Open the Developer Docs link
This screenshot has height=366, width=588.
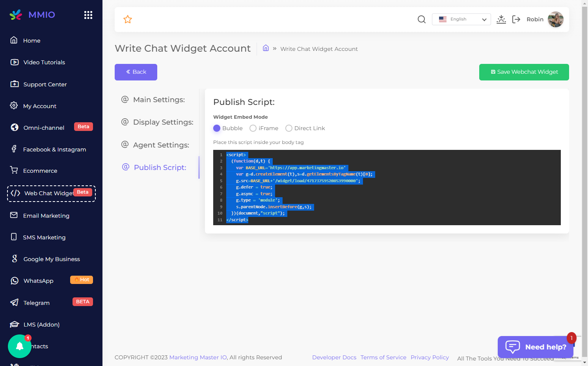[x=334, y=357]
